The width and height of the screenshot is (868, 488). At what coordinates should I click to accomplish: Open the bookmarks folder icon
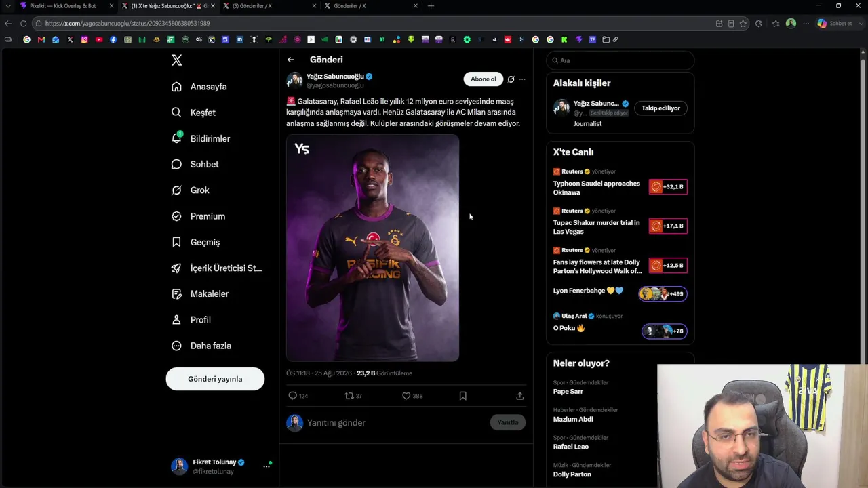click(x=606, y=40)
